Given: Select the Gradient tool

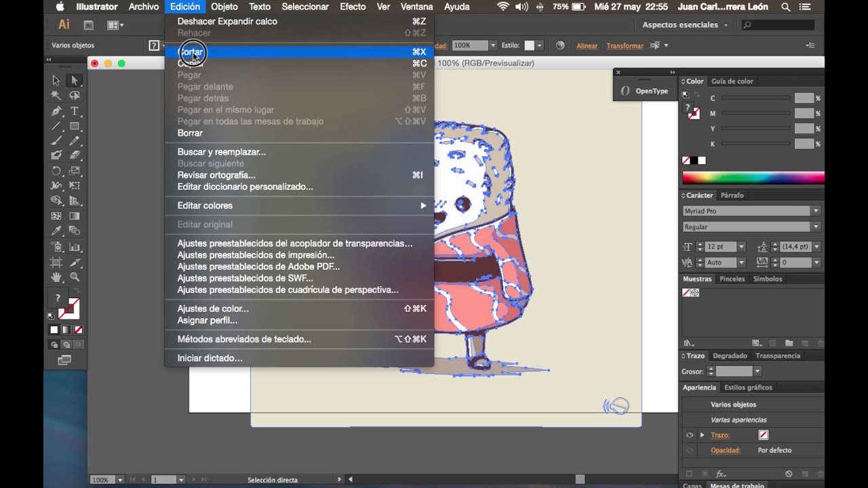Looking at the screenshot, I should (x=75, y=216).
